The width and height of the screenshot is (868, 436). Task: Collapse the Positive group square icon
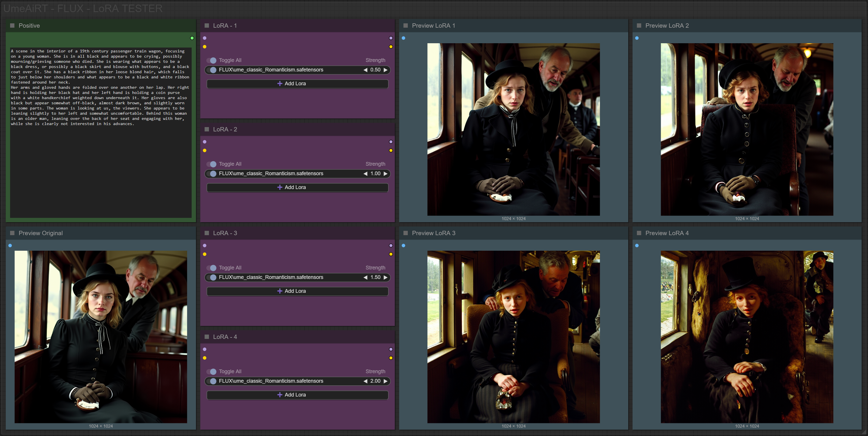[12, 26]
